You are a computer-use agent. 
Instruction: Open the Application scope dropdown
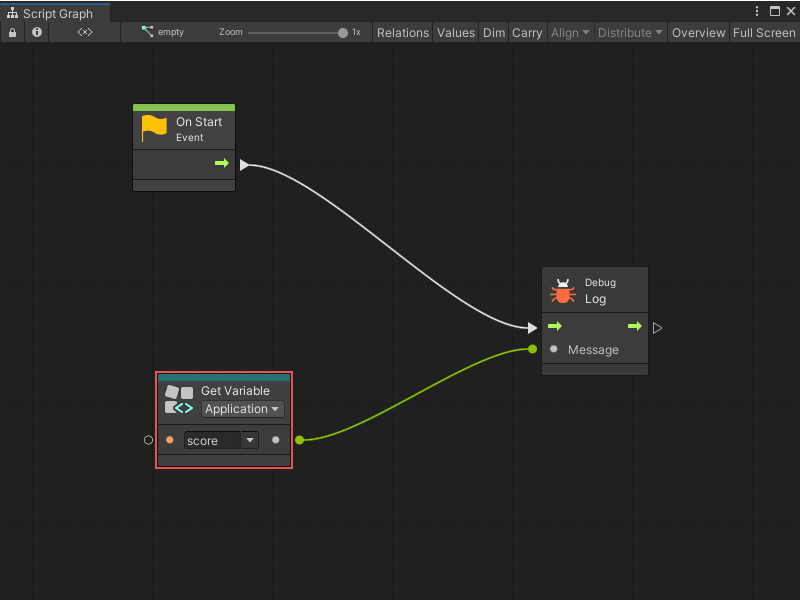(x=242, y=409)
